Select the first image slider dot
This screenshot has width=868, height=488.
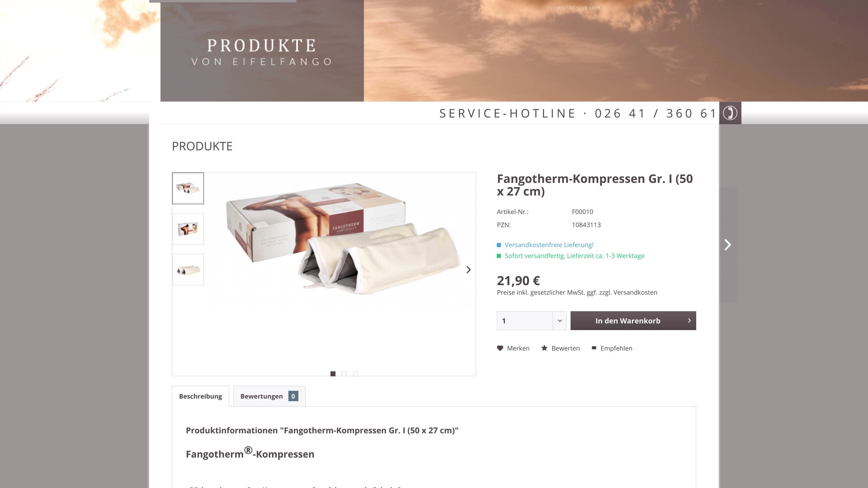tap(333, 374)
